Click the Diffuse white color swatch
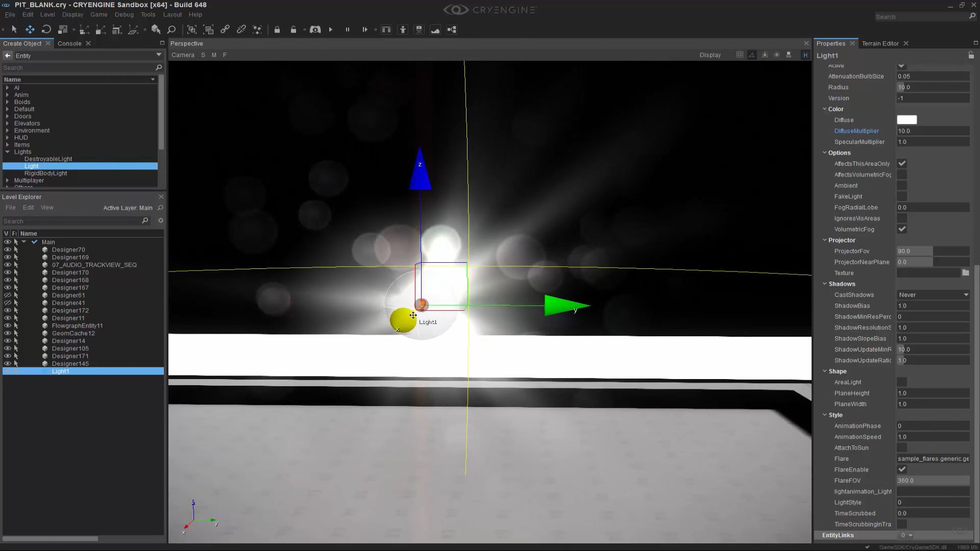The height and width of the screenshot is (551, 980). [x=906, y=120]
